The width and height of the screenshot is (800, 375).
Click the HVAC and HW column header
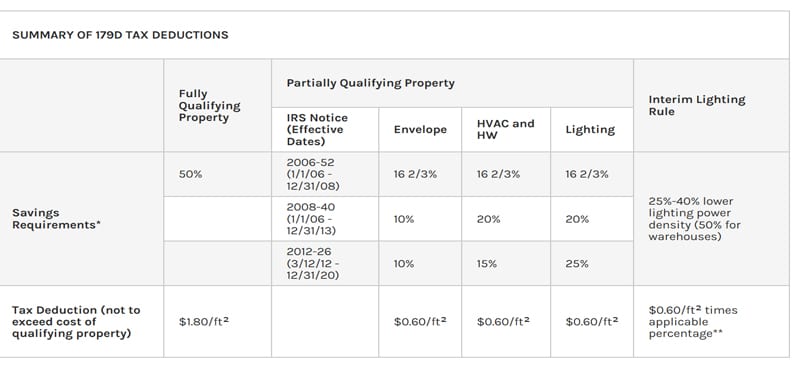point(506,130)
